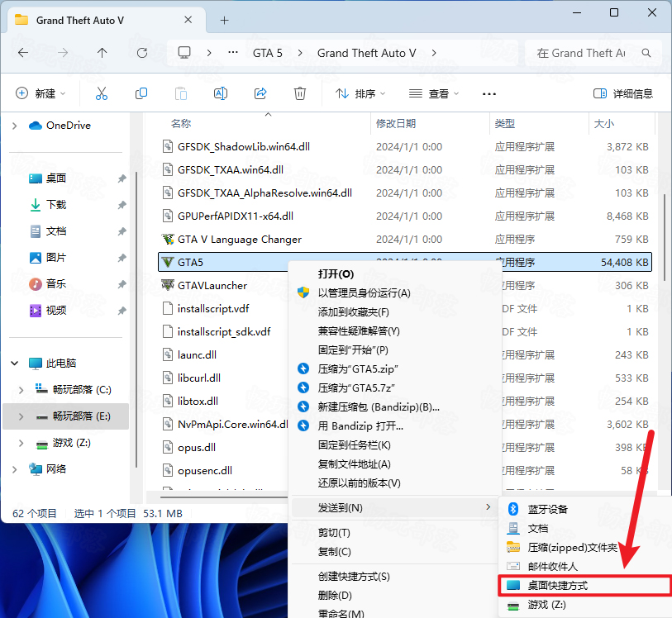
Task: Click the search magnifier icon
Action: [646, 53]
